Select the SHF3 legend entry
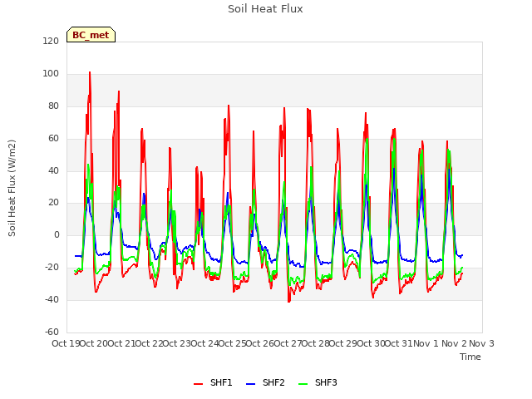The height and width of the screenshot is (399, 532). point(318,382)
